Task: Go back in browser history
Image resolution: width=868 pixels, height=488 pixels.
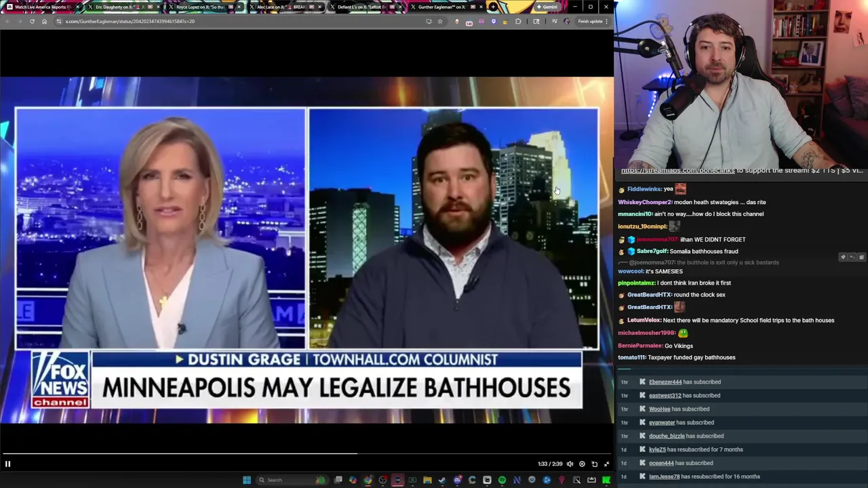Action: pos(7,21)
